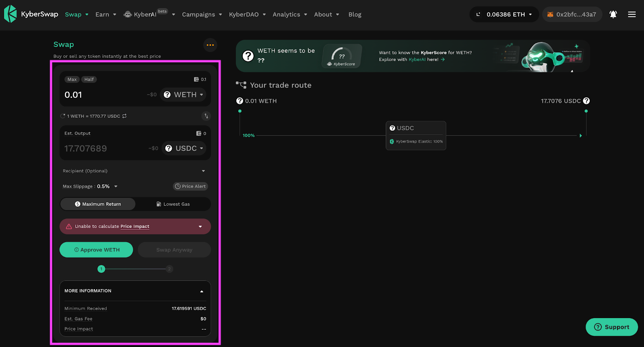The width and height of the screenshot is (644, 347).
Task: Collapse the MORE INFORMATION panel
Action: (x=202, y=292)
